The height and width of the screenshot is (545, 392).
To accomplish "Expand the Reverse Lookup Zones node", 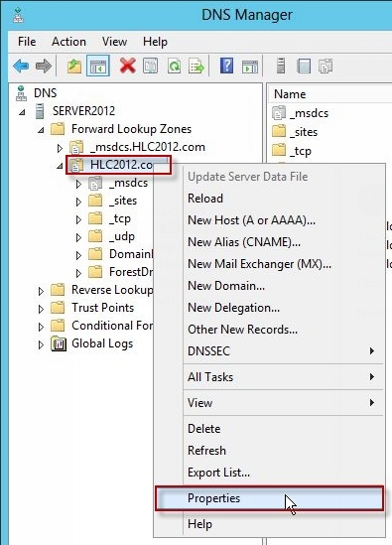I will tap(41, 291).
